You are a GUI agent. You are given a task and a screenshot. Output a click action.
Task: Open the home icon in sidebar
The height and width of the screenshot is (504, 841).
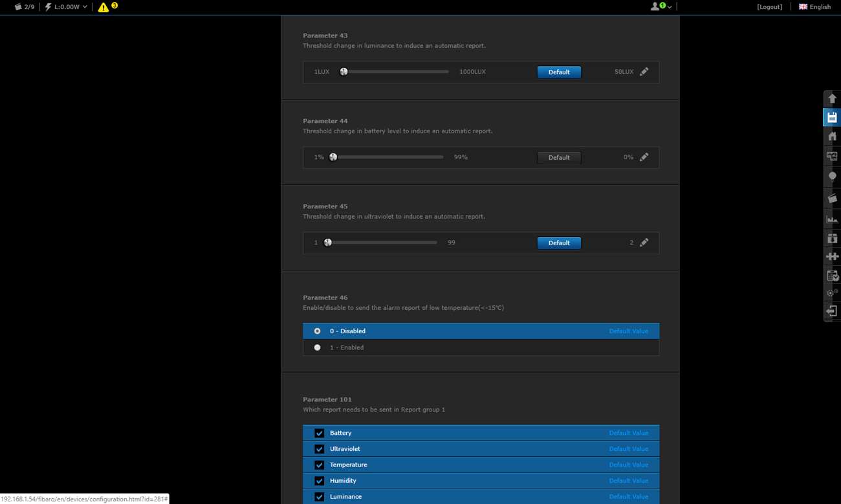(832, 137)
